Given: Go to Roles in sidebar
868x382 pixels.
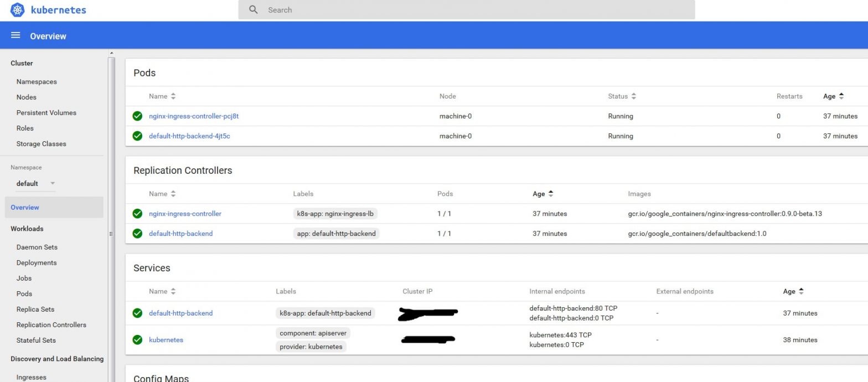Looking at the screenshot, I should click(x=25, y=128).
